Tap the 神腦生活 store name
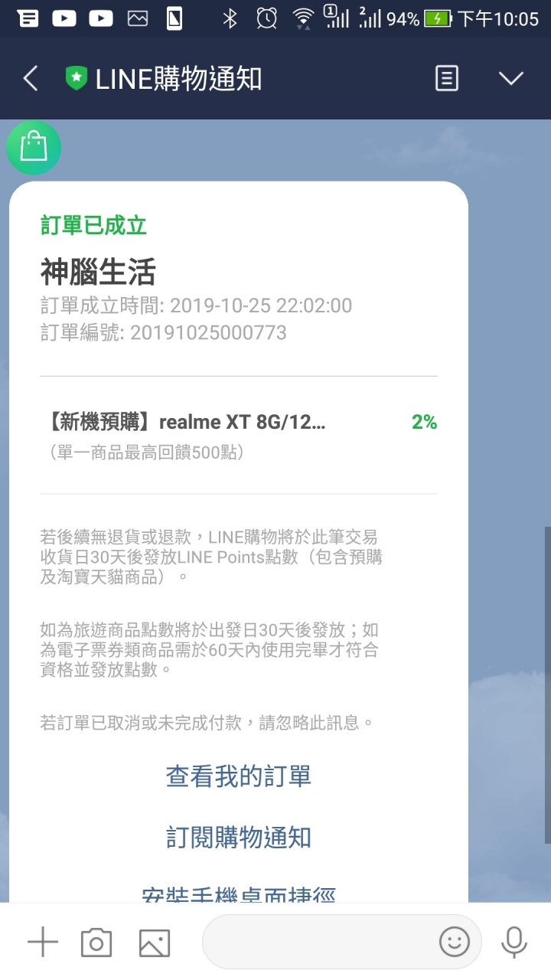The height and width of the screenshot is (980, 551). 98,272
